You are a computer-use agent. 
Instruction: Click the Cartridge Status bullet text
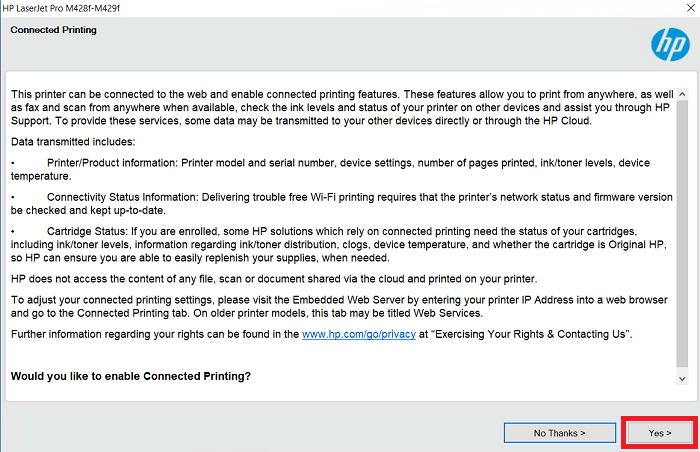pos(338,244)
